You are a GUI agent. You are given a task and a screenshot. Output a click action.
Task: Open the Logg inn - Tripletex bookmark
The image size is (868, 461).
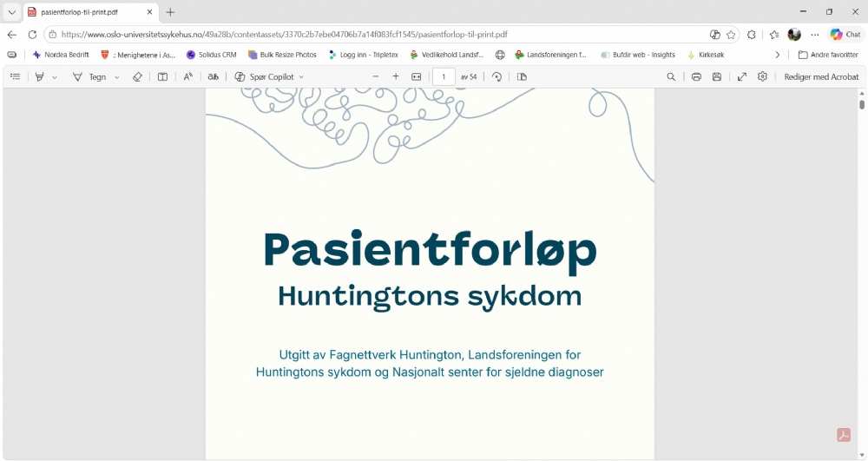pyautogui.click(x=363, y=55)
